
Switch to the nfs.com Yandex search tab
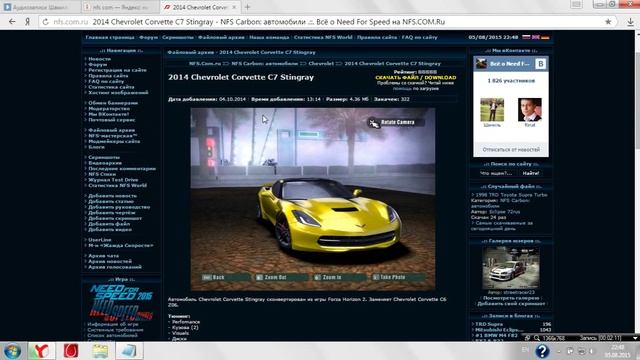coord(119,7)
